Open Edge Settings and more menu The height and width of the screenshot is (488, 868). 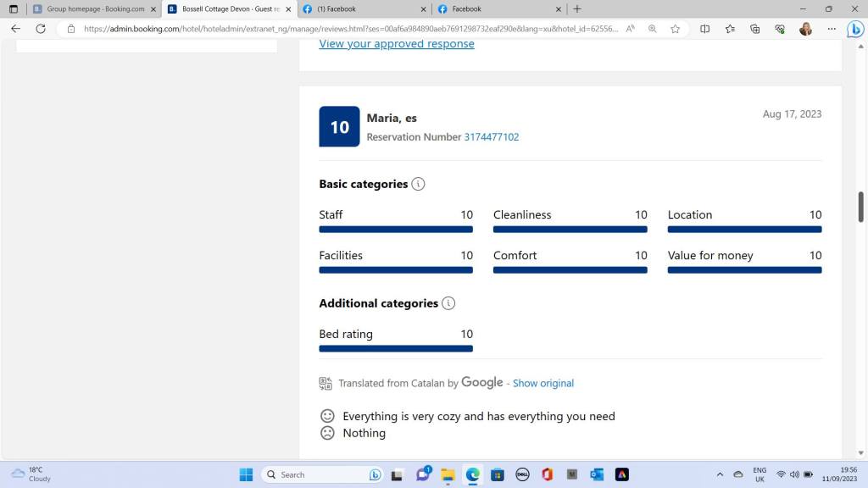tap(830, 28)
